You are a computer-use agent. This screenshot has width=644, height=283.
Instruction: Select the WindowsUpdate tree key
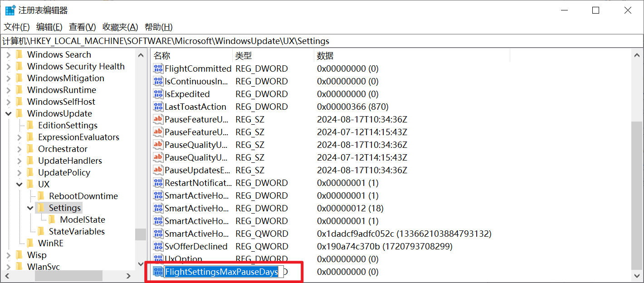pos(59,113)
